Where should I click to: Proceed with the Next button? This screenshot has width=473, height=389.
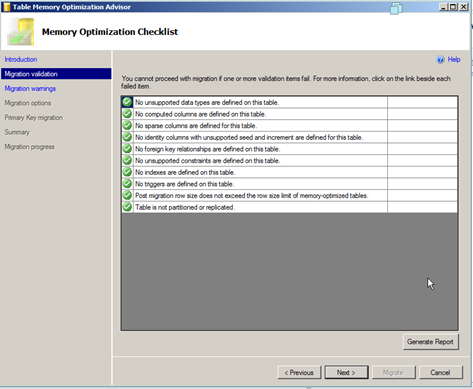(x=346, y=372)
